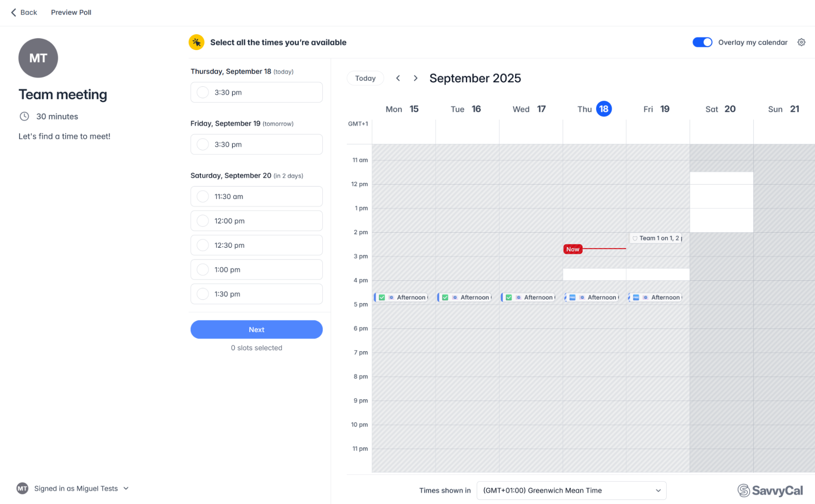Image resolution: width=815 pixels, height=504 pixels.
Task: Click the yellow cursor-click icon
Action: pyautogui.click(x=197, y=42)
